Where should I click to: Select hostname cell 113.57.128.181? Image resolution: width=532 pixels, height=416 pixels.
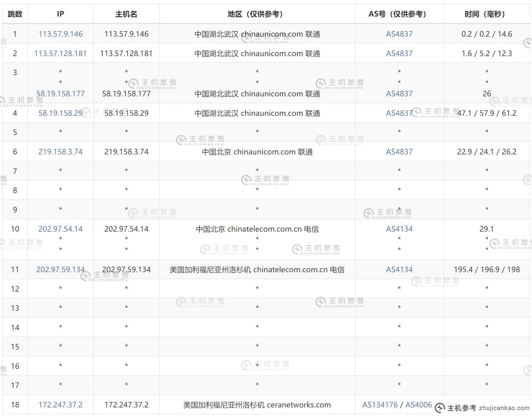[126, 53]
